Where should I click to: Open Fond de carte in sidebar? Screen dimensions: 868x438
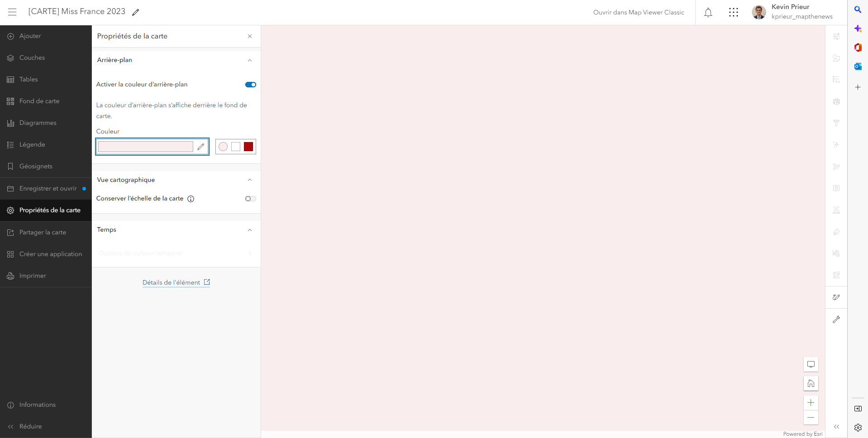point(39,101)
